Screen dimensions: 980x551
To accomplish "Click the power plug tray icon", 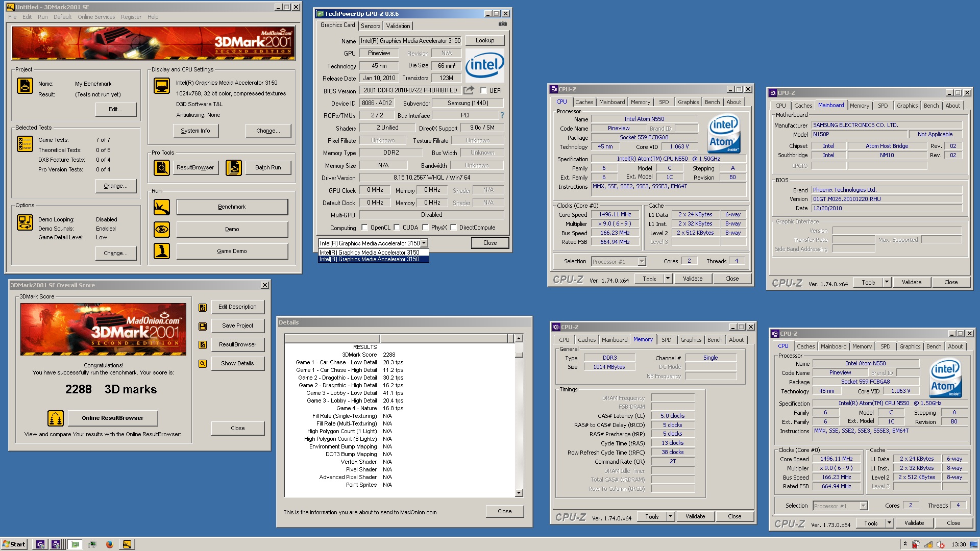I will [x=916, y=544].
